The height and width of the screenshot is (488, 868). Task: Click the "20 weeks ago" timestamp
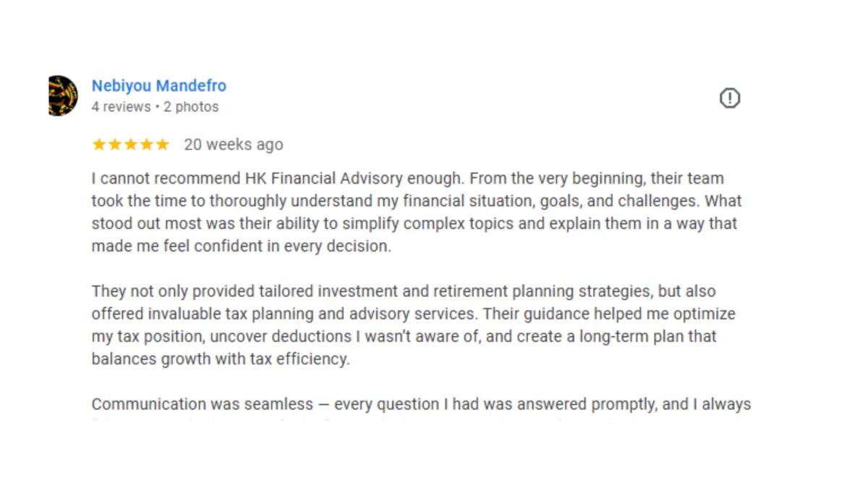coord(234,145)
